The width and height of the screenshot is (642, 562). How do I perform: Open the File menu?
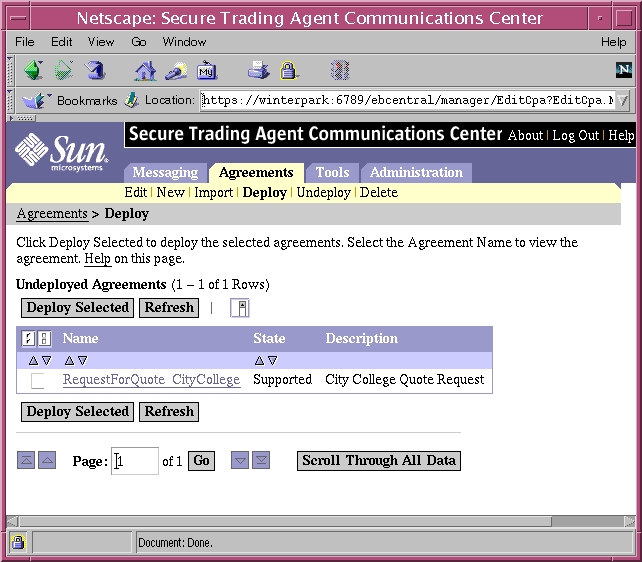point(25,42)
